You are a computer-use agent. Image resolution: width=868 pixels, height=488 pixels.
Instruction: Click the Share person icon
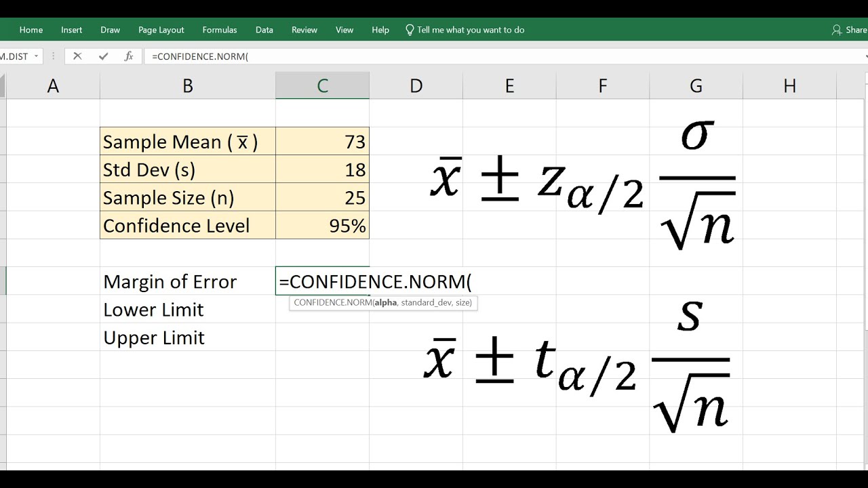(837, 30)
